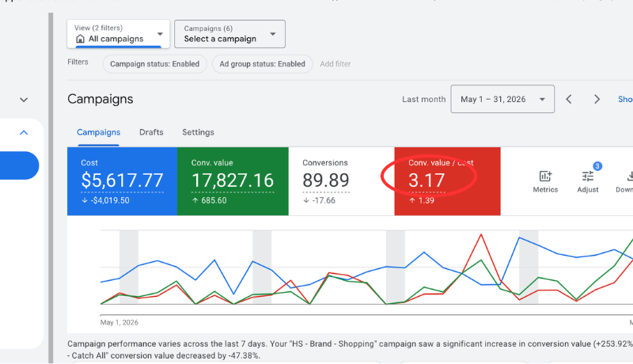Open the Select a campaign dropdown
This screenshot has width=633, height=364.
click(x=229, y=34)
